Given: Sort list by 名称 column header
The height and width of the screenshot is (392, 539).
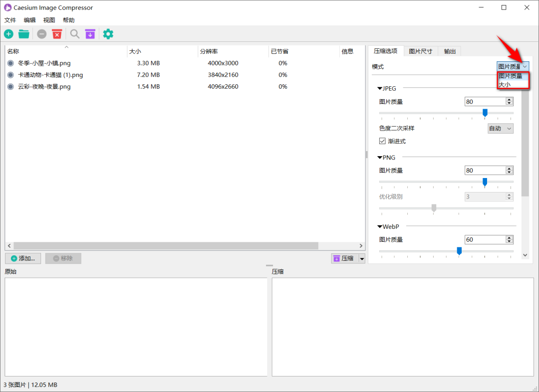Looking at the screenshot, I should point(66,51).
